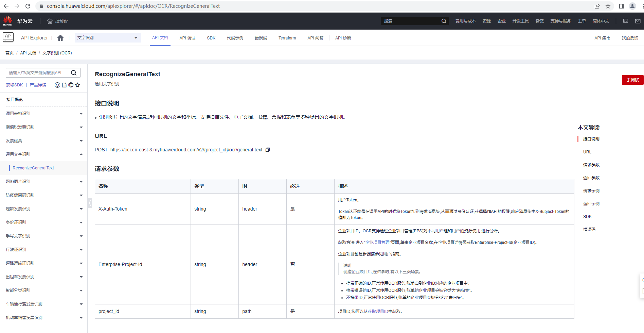Image resolution: width=644 pixels, height=333 pixels.
Task: Open 企业项目管理 link in description
Action: (377, 243)
